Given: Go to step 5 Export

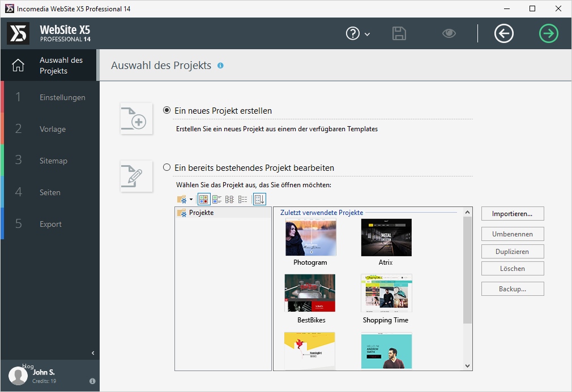Looking at the screenshot, I should [50, 224].
